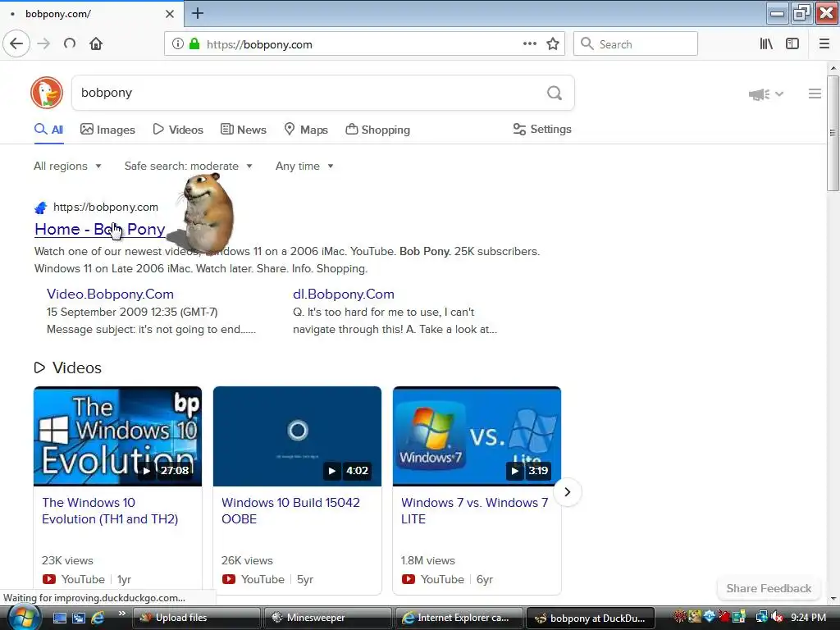Click the scrollbar down arrow

(x=833, y=599)
